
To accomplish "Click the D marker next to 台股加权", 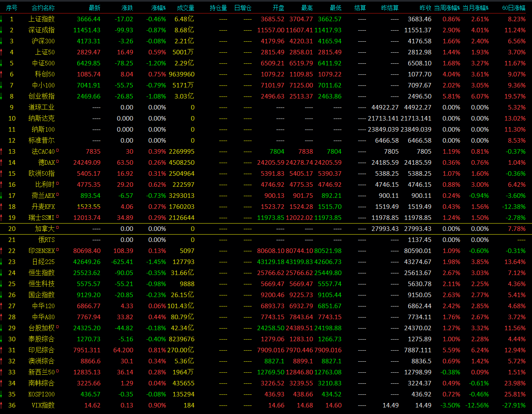I will 58,327.
